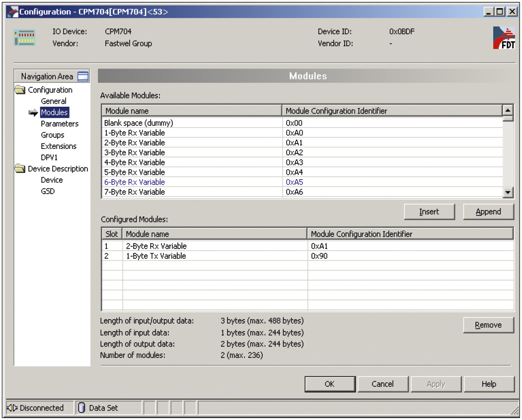This screenshot has width=522, height=420.
Task: Click identifier 0xA5 in available modules
Action: pyautogui.click(x=295, y=182)
